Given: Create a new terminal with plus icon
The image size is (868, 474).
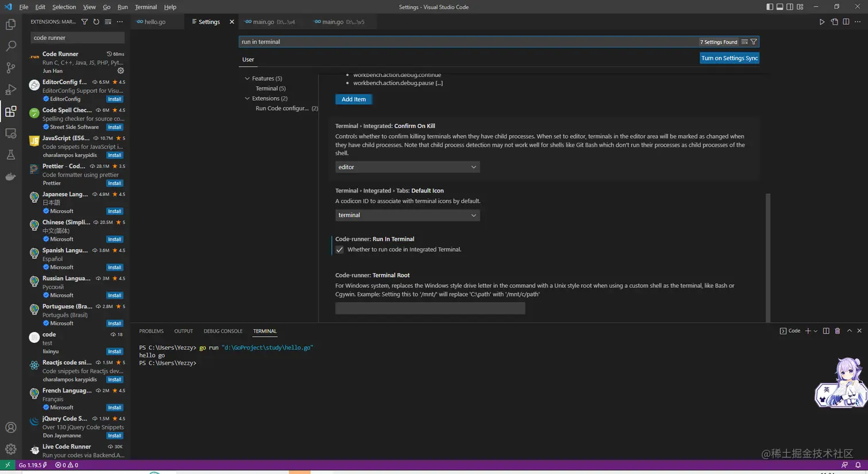Looking at the screenshot, I should [808, 331].
